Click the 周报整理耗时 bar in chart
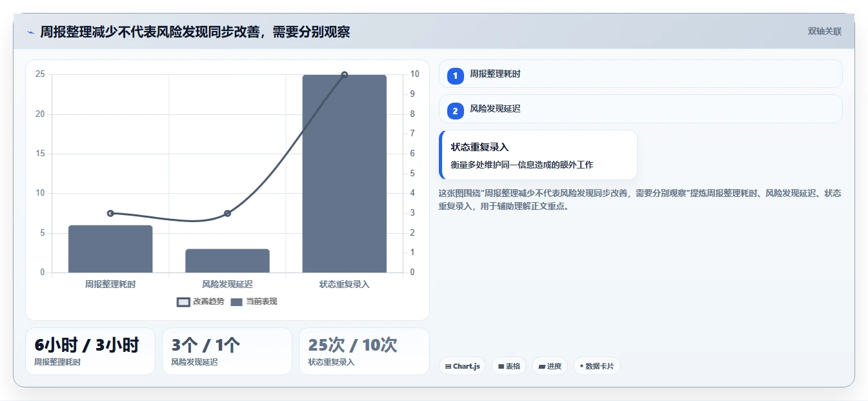The image size is (868, 401). point(110,249)
